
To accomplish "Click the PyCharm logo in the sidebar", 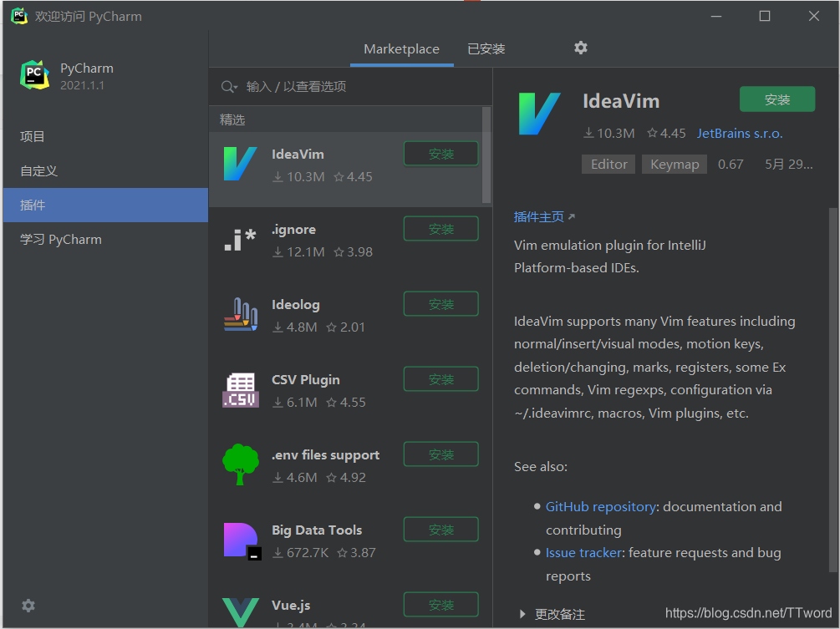I will (35, 75).
